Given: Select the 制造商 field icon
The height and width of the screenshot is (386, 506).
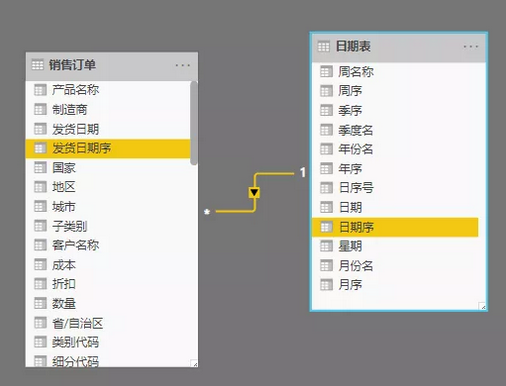Looking at the screenshot, I should click(40, 109).
